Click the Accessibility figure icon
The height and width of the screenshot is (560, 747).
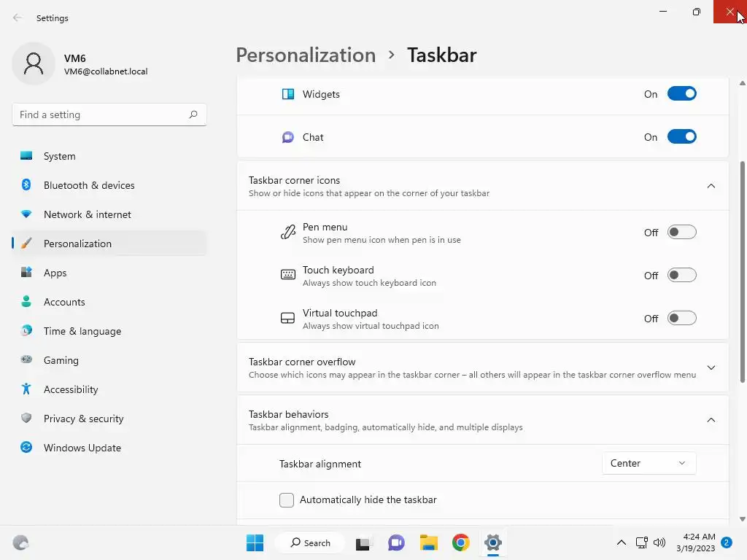pyautogui.click(x=26, y=389)
